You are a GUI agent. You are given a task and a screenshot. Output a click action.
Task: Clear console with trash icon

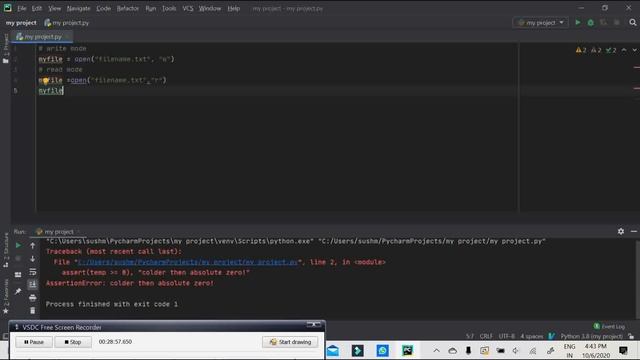click(x=33, y=311)
